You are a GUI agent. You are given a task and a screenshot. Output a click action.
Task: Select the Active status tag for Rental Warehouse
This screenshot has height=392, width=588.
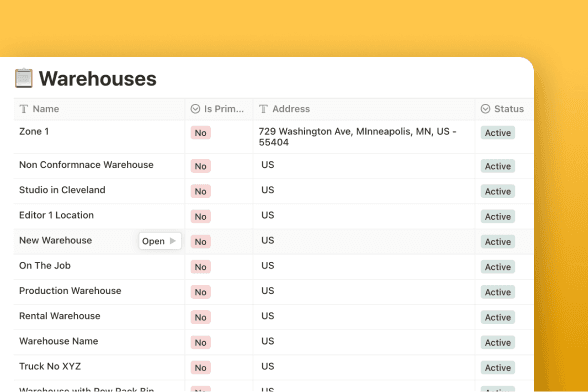pyautogui.click(x=498, y=317)
